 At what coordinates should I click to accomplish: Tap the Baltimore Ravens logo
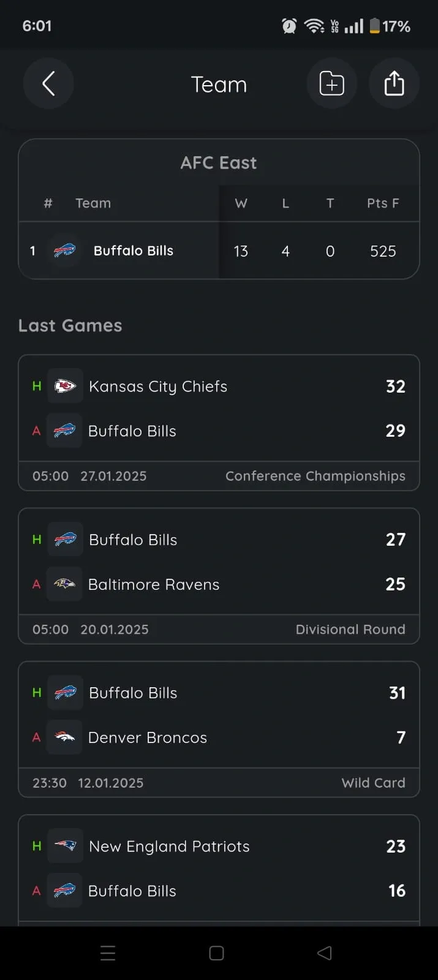(65, 584)
